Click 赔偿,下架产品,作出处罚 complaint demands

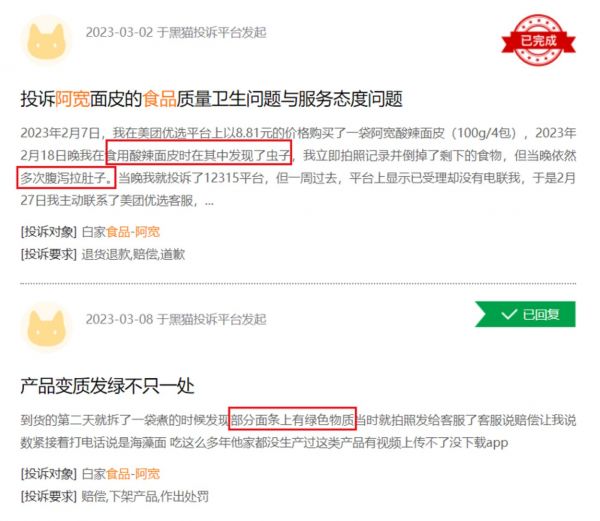(x=145, y=497)
